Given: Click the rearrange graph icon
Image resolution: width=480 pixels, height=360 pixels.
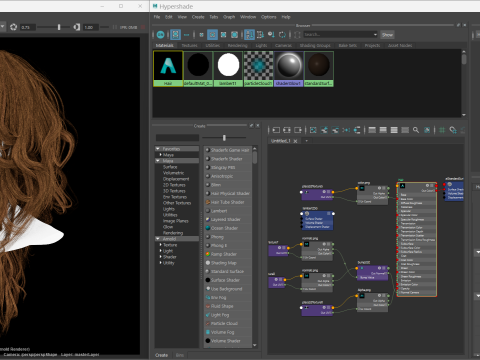Looking at the screenshot, I should point(346,130).
